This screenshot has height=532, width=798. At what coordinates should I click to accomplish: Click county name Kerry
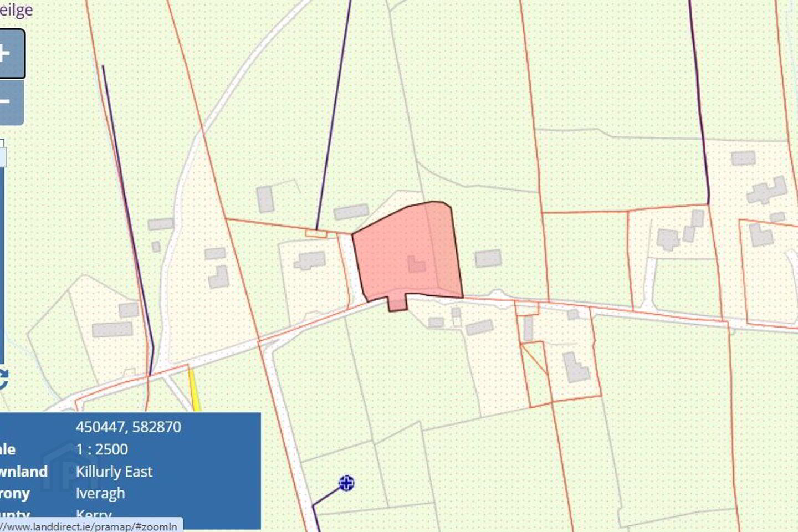[94, 515]
